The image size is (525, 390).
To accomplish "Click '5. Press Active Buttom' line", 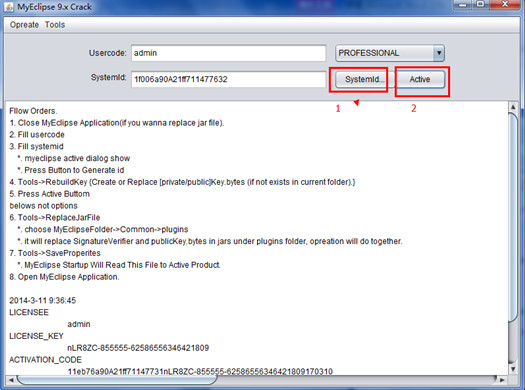I will pyautogui.click(x=50, y=194).
